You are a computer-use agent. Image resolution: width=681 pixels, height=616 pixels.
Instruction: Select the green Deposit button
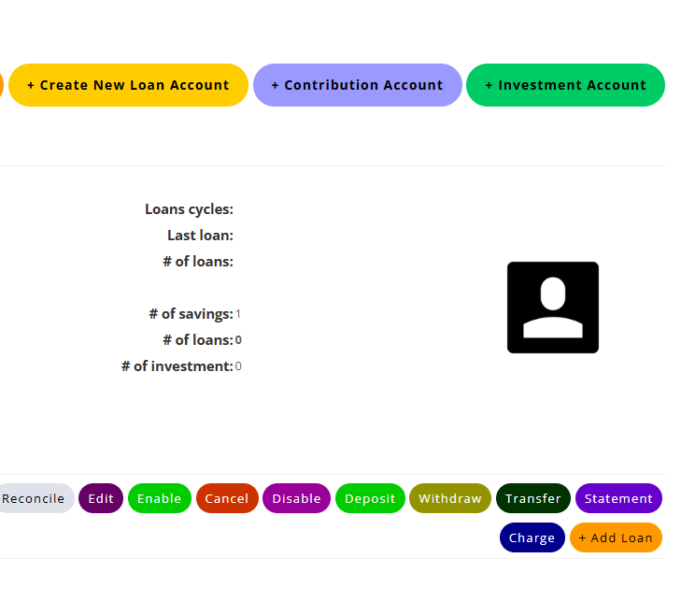[x=370, y=498]
